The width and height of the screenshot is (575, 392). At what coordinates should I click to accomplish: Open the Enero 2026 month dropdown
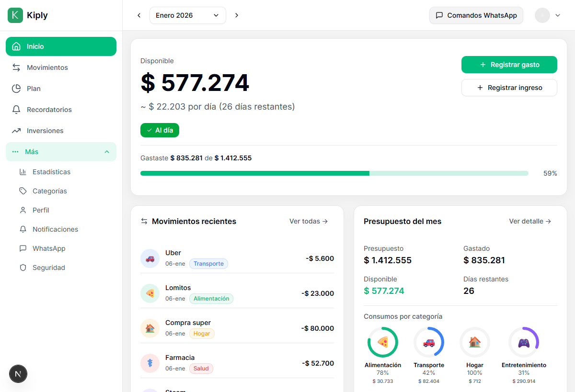pos(187,15)
